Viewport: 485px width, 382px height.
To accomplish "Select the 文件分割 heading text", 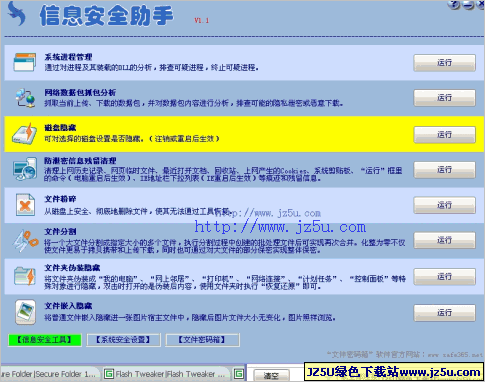I will point(60,231).
